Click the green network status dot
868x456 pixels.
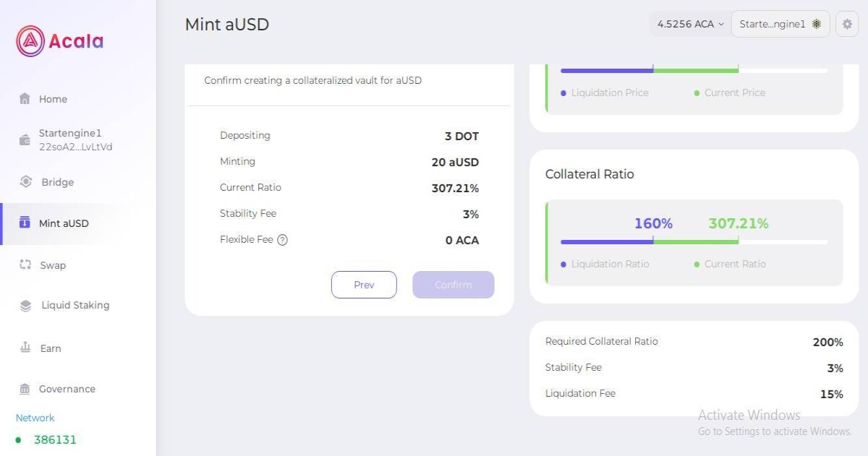click(x=19, y=439)
